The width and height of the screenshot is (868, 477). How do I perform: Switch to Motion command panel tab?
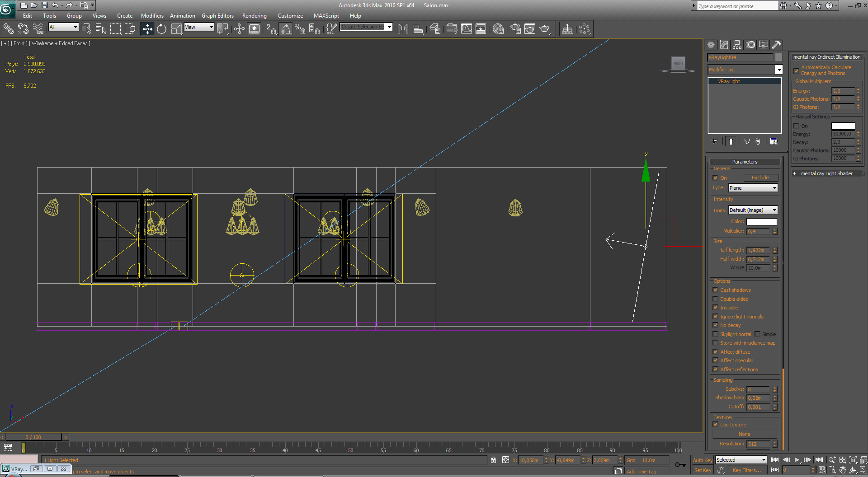click(x=750, y=45)
